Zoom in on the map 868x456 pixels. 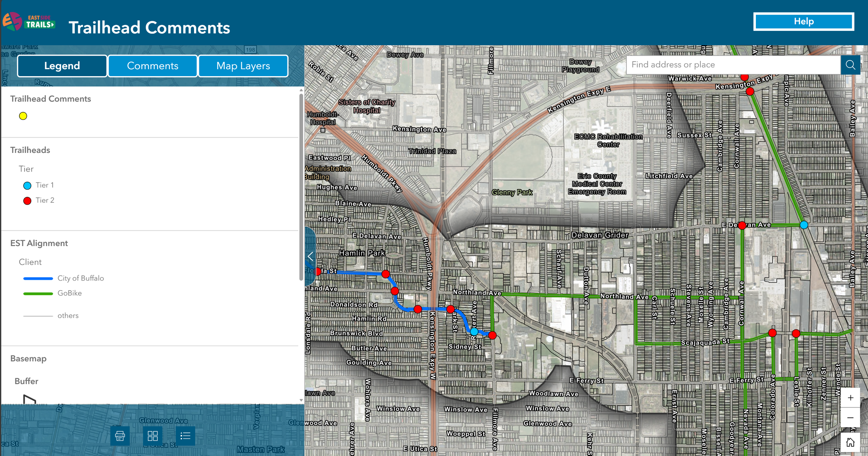pos(850,398)
